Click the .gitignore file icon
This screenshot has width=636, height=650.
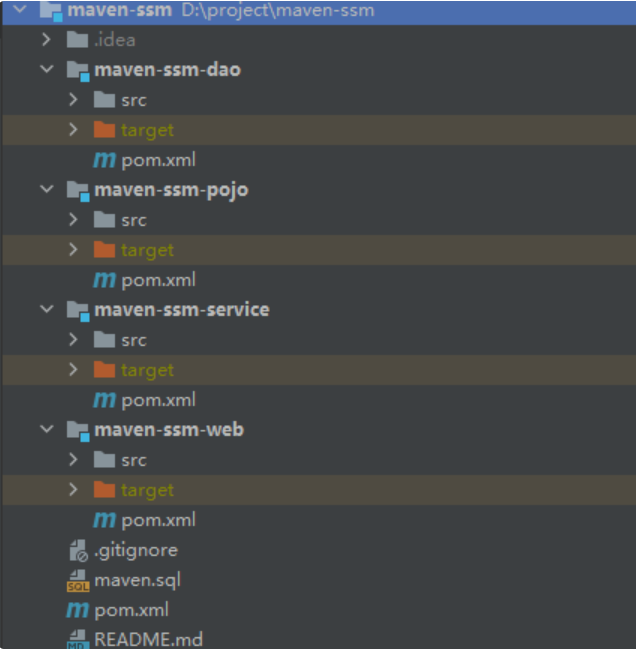click(x=78, y=550)
